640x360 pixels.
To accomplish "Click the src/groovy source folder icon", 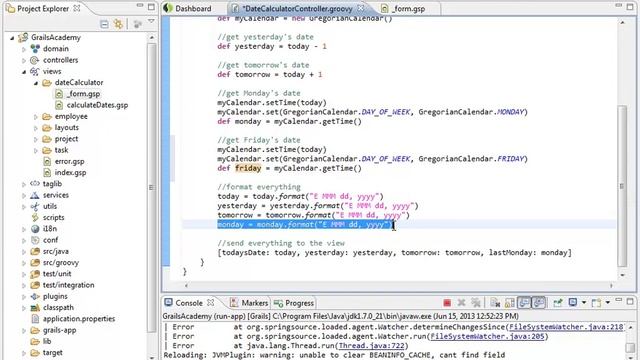I will pyautogui.click(x=36, y=262).
